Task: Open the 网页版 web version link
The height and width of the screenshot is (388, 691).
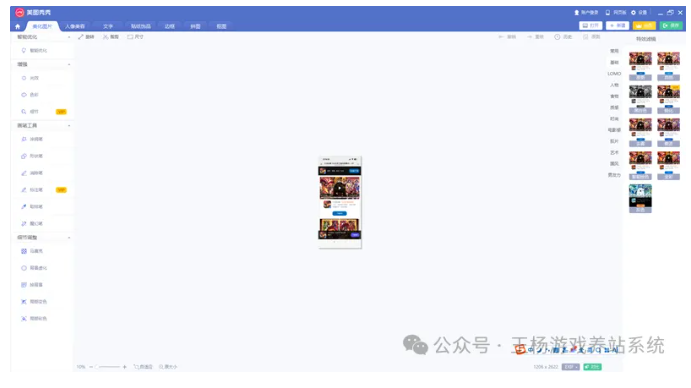Action: (x=616, y=13)
